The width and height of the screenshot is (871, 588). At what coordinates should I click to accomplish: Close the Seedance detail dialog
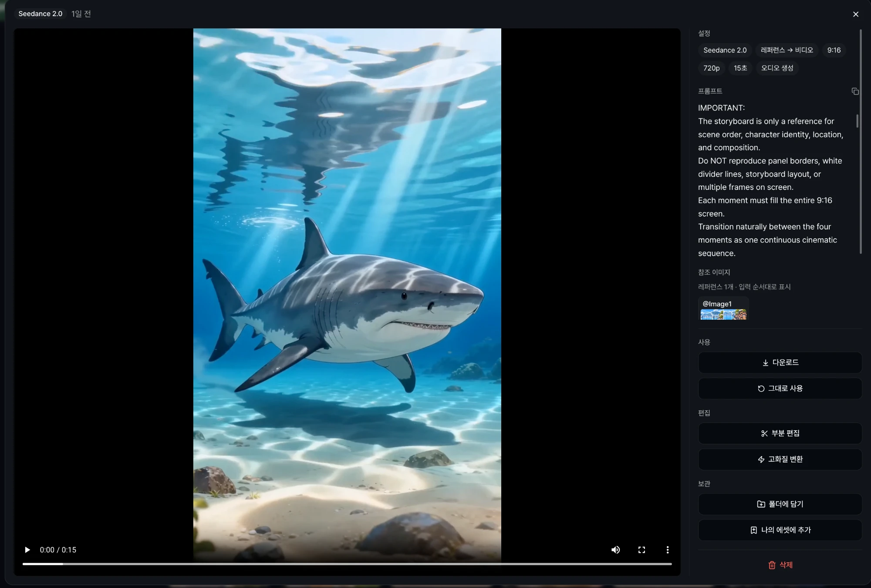[856, 14]
